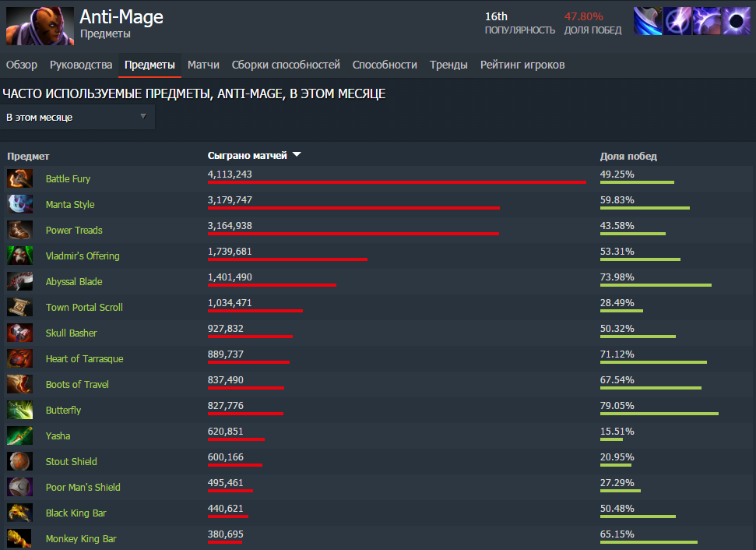756x550 pixels.
Task: Switch to the 'Обзор' tab
Action: coord(22,65)
